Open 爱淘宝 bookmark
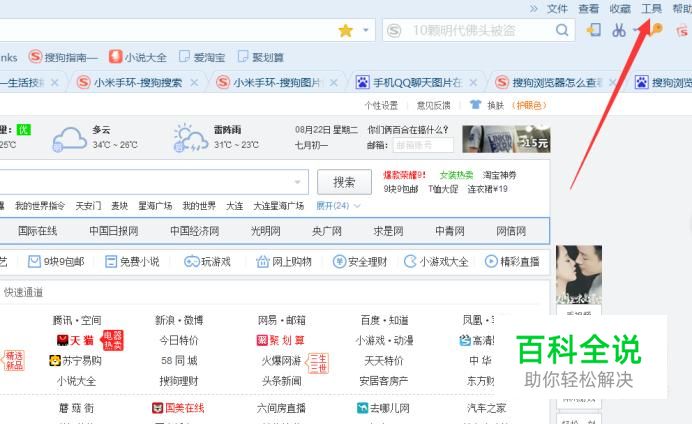Viewport: 692px width, 424px height. click(202, 57)
